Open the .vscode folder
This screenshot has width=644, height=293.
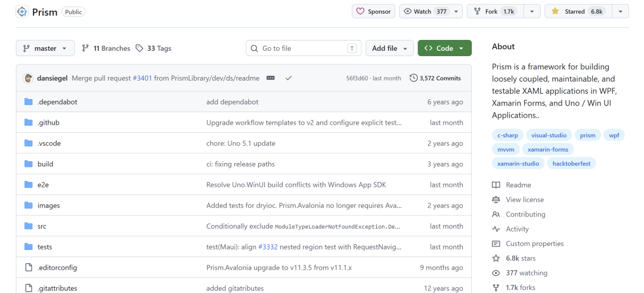click(49, 143)
